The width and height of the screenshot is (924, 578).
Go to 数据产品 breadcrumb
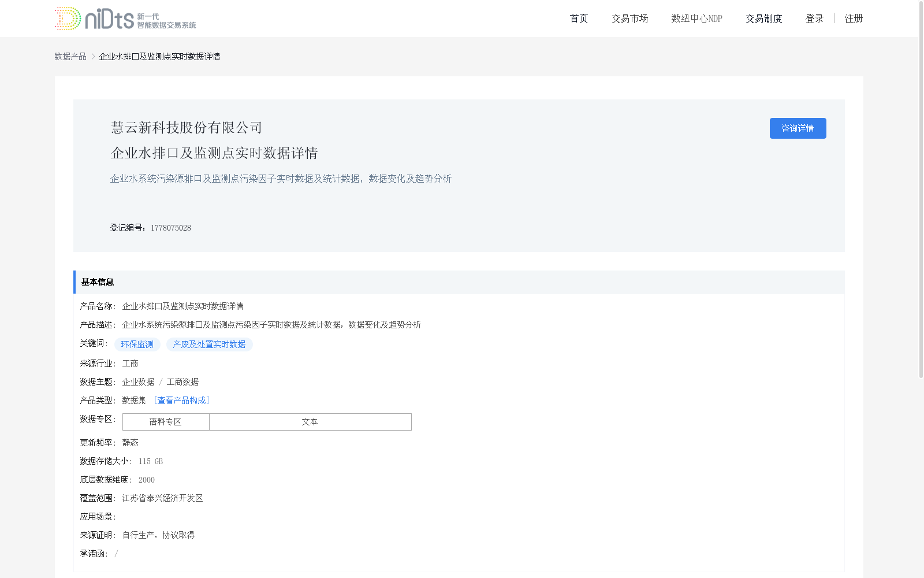pyautogui.click(x=70, y=56)
